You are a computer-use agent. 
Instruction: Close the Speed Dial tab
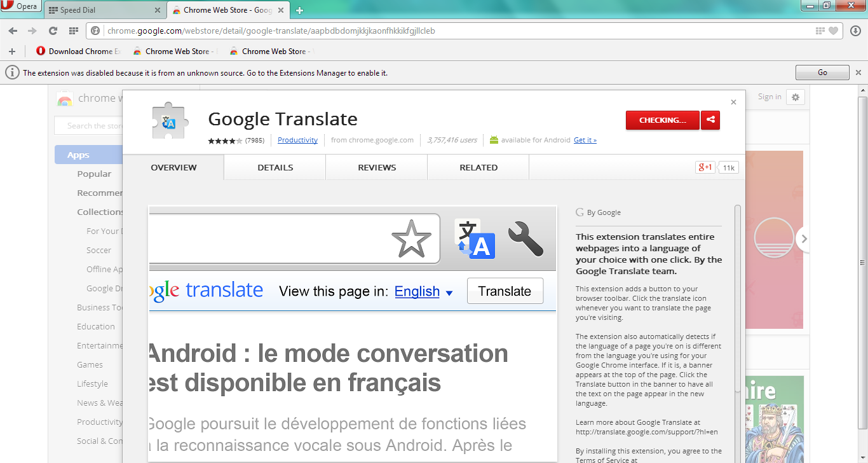(158, 10)
